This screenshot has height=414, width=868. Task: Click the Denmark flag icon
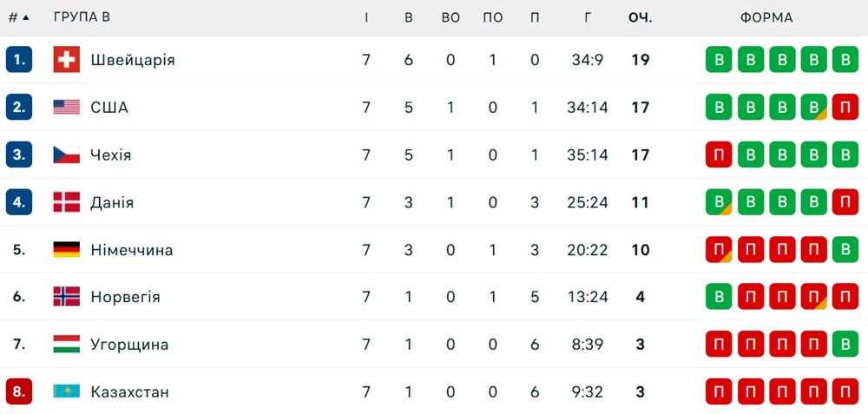tap(66, 202)
